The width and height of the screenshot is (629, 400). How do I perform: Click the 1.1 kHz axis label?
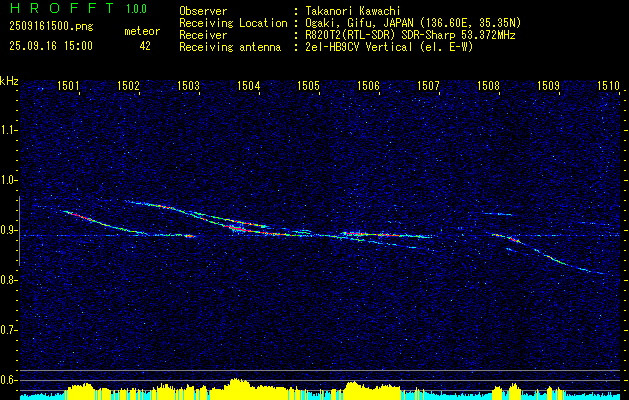coord(8,130)
